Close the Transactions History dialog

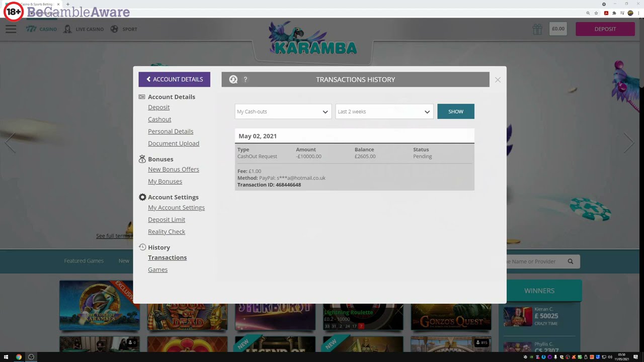click(x=498, y=79)
